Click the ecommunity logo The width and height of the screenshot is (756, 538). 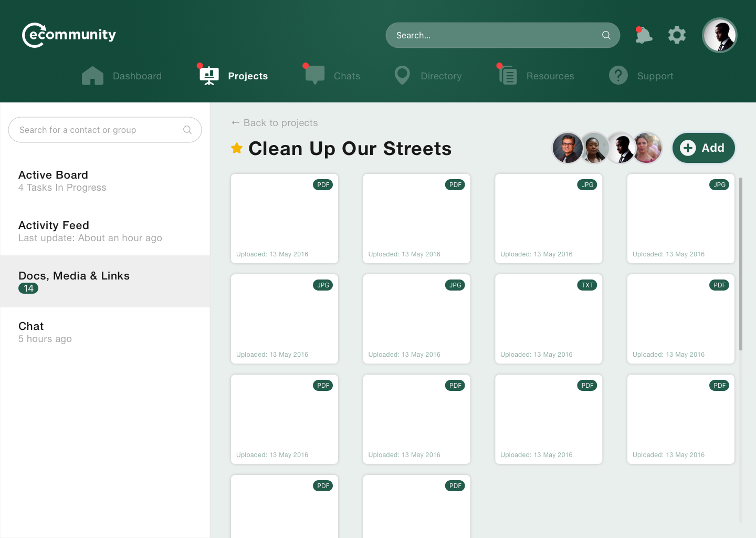pos(69,35)
